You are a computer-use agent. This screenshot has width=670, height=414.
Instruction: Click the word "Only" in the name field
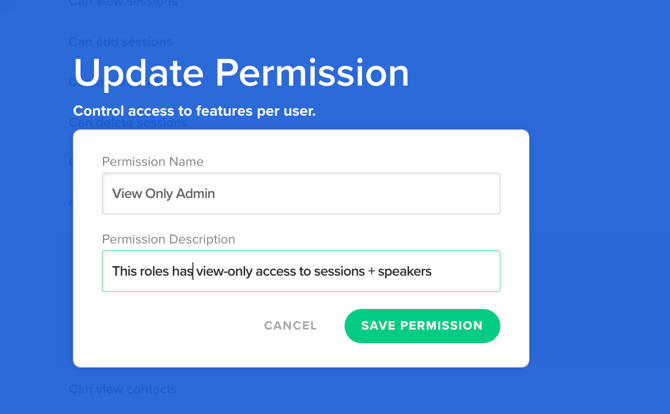click(x=160, y=194)
